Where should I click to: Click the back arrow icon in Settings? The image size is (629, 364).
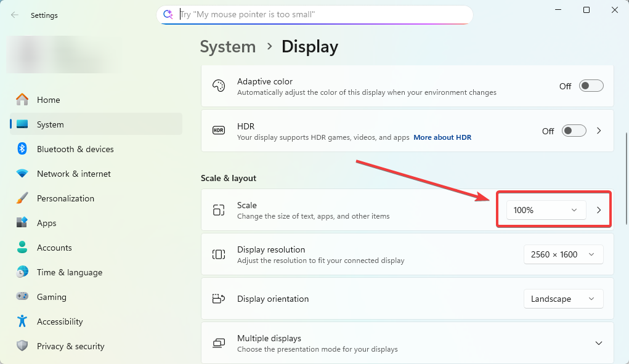pos(15,15)
